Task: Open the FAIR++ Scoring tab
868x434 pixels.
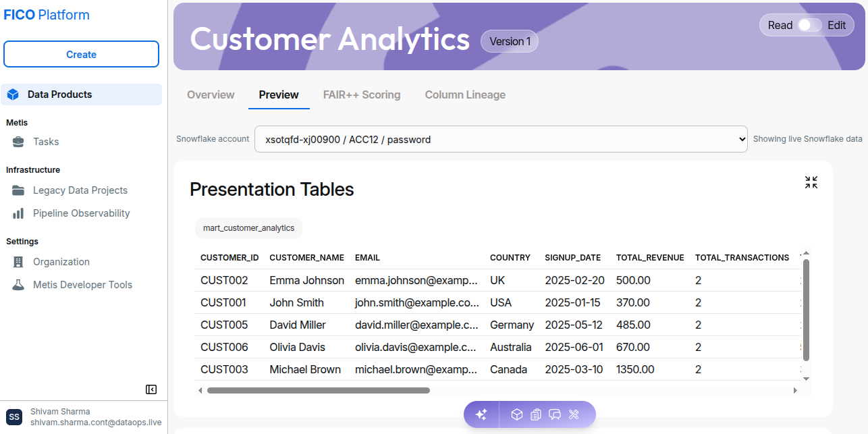Action: point(362,95)
